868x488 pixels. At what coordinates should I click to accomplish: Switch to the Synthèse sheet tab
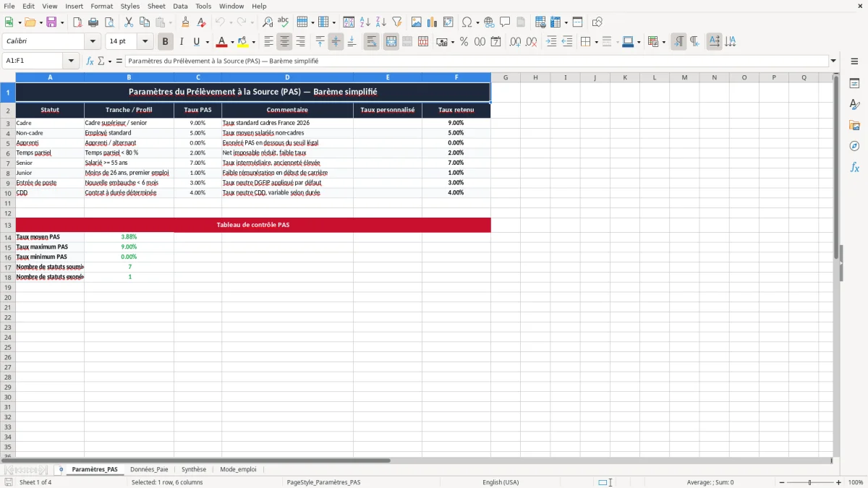click(x=194, y=469)
